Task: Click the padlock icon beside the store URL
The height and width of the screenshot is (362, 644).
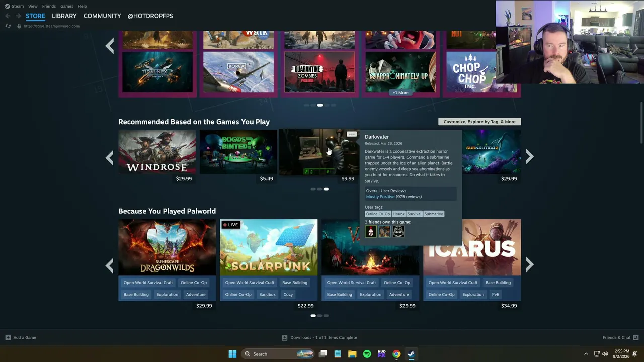Action: click(19, 26)
